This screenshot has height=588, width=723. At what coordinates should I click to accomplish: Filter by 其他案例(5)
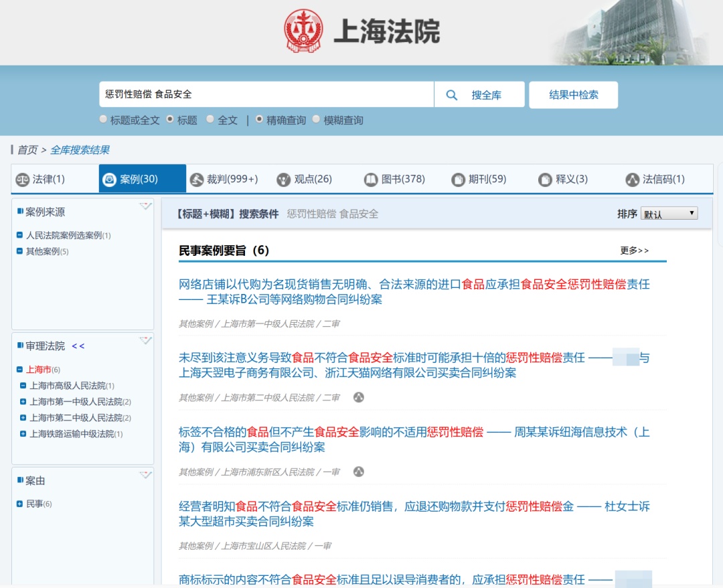[x=47, y=251]
